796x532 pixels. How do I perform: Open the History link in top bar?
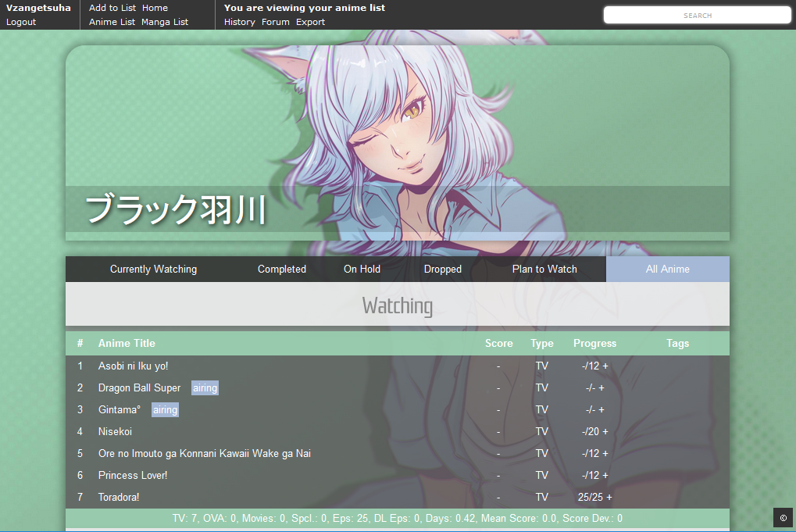239,22
